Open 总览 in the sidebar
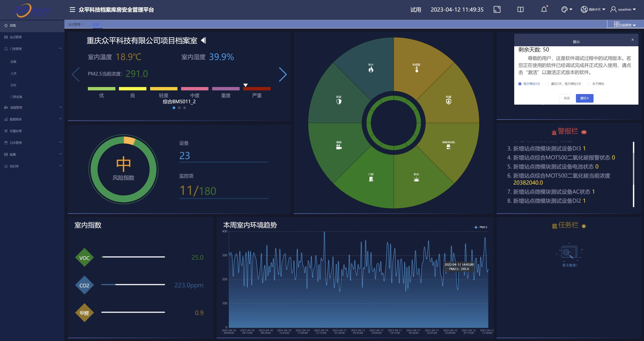Image resolution: width=644 pixels, height=341 pixels. [32, 25]
